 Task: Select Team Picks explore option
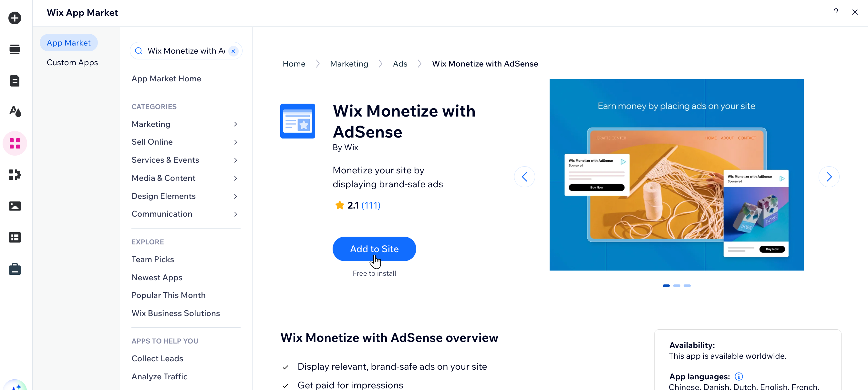[x=153, y=259]
